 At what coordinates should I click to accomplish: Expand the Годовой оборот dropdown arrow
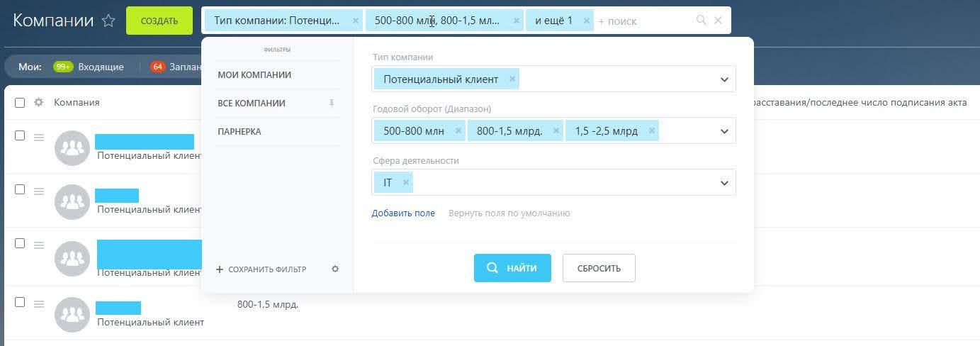724,131
